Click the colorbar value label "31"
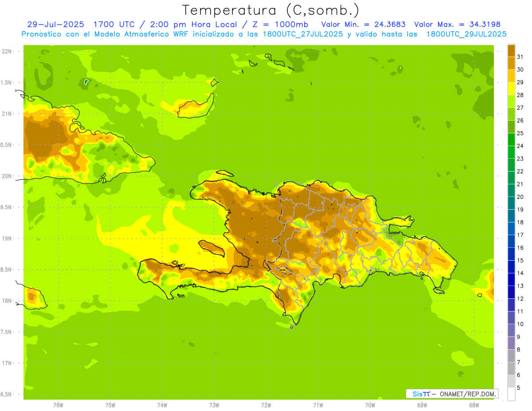Screen dimensions: 532x411 pyautogui.click(x=520, y=57)
